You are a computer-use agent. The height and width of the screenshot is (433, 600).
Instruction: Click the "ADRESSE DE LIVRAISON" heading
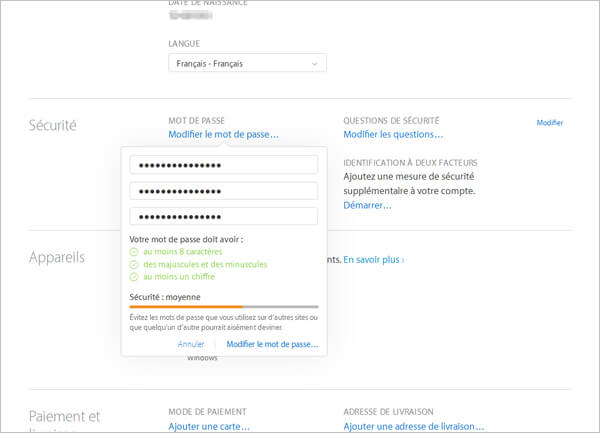(x=388, y=412)
